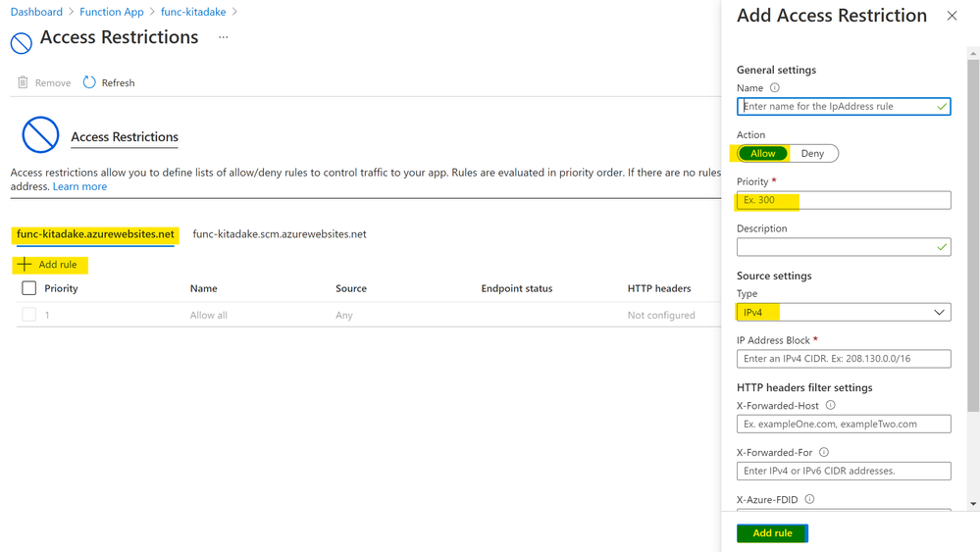Click the Function App breadcrumb chevron
The height and width of the screenshot is (552, 980).
[x=152, y=12]
